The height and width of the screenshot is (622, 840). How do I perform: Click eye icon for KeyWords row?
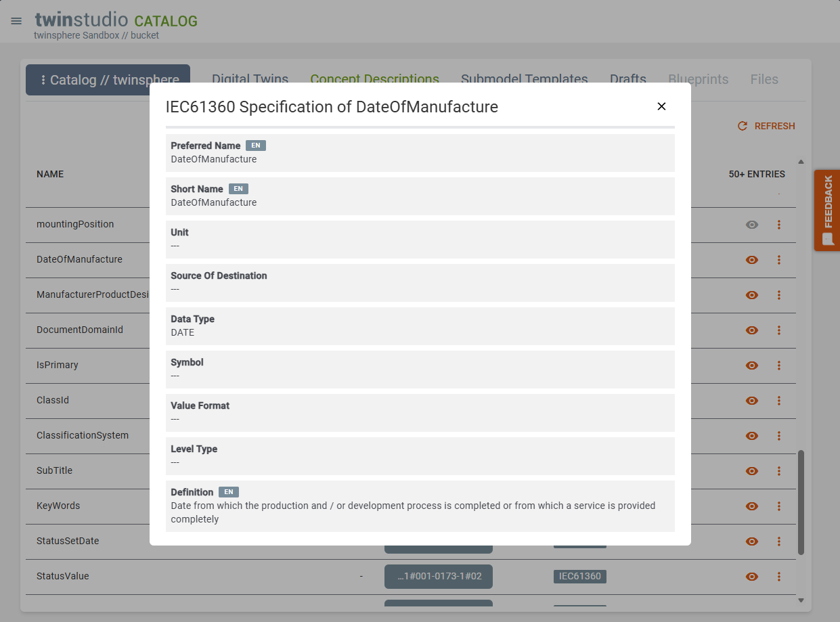(751, 506)
